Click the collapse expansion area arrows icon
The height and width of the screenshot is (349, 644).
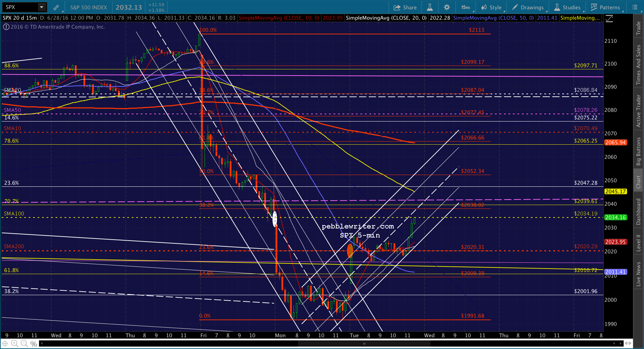point(628,343)
